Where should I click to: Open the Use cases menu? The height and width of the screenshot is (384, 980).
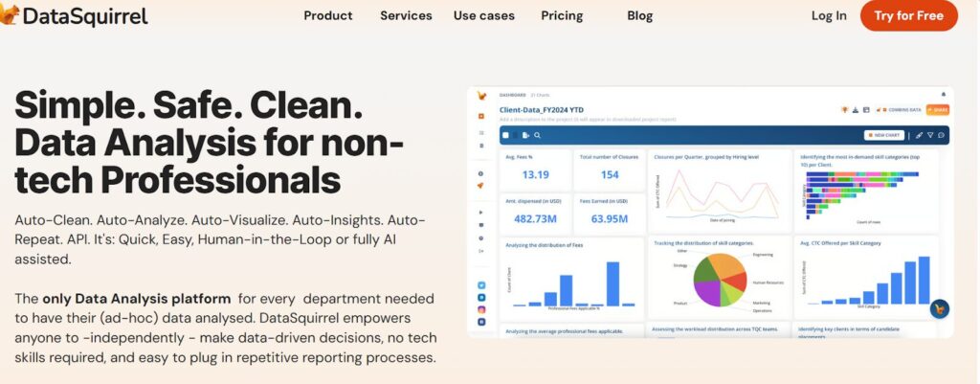pos(483,15)
